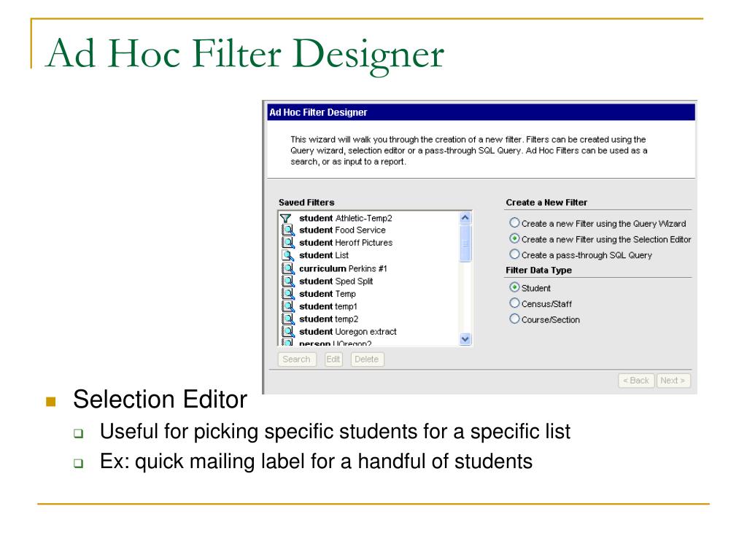The image size is (747, 560).
Task: Select the student Sped Split saved filter
Action: (336, 281)
